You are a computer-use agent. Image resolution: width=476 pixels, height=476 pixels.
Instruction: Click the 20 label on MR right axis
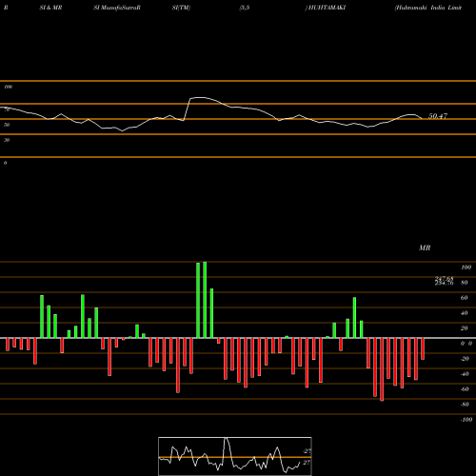click(x=465, y=328)
